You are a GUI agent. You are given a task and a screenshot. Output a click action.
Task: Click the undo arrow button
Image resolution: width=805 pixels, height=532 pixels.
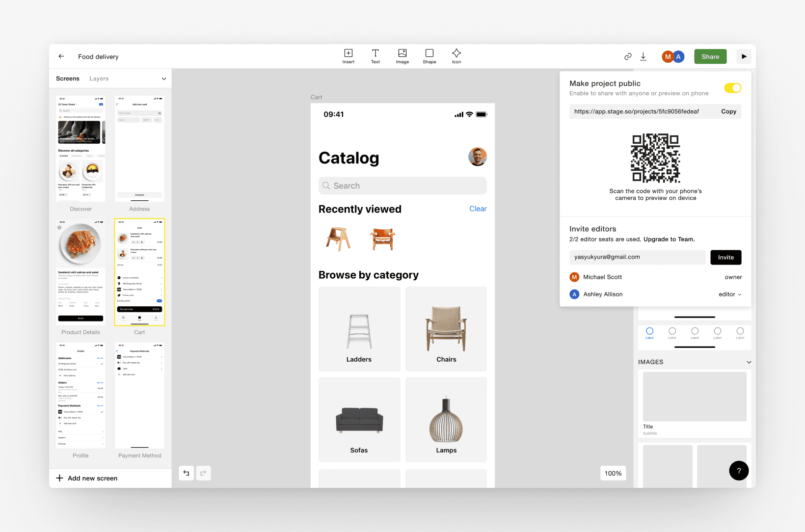[187, 473]
